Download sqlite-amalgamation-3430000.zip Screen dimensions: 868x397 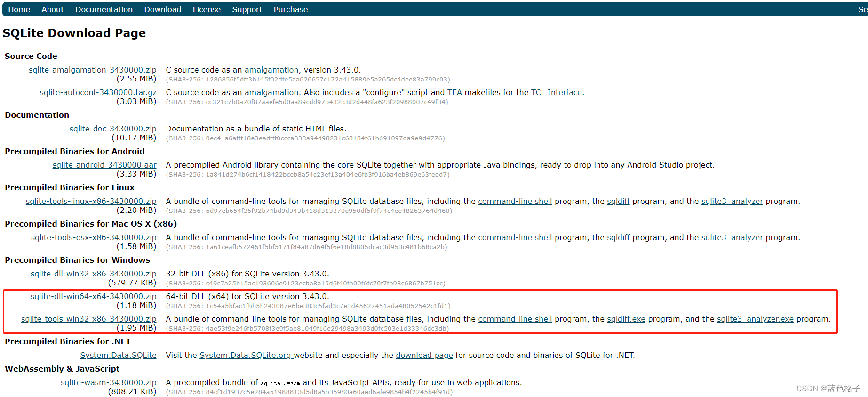[x=92, y=70]
